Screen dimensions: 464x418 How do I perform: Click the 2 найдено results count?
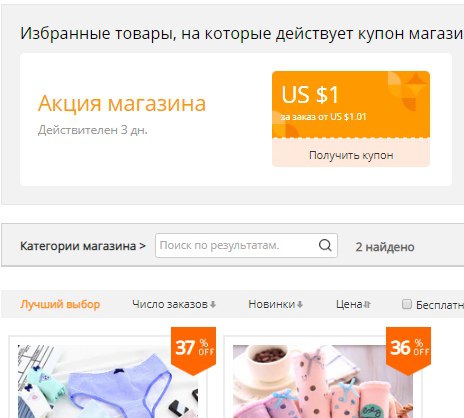tap(385, 247)
